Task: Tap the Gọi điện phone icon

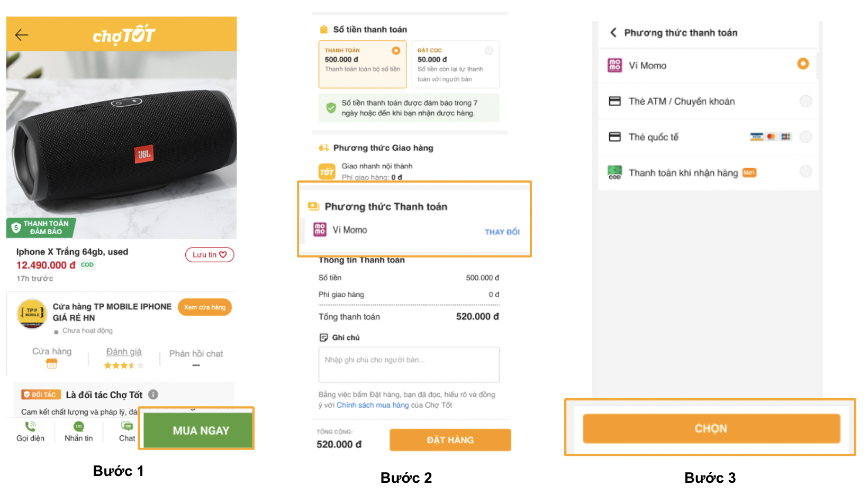Action: tap(30, 426)
